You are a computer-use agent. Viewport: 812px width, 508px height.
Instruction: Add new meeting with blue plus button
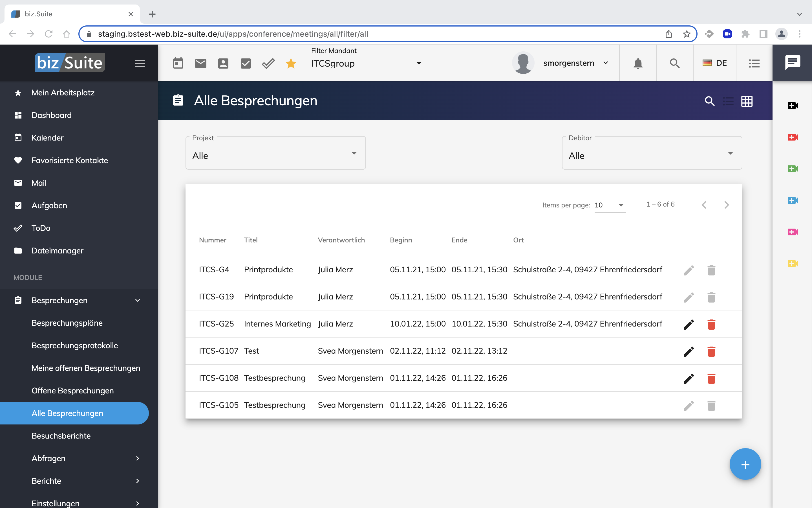[x=745, y=464]
